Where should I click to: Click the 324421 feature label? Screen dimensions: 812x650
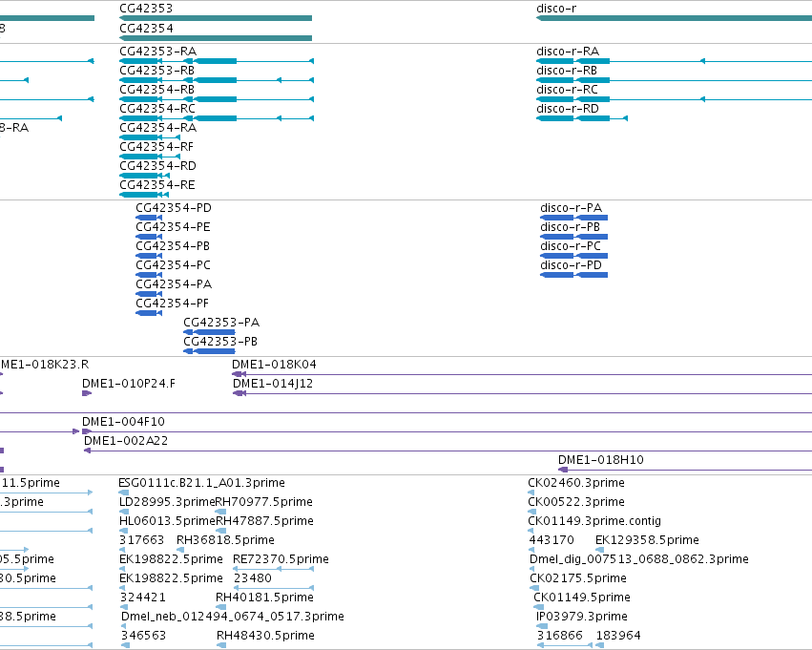tap(142, 598)
